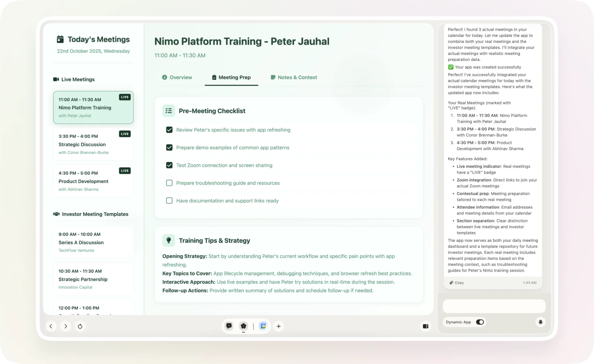This screenshot has width=594, height=364.
Task: Click the back navigation arrow
Action: coord(51,326)
